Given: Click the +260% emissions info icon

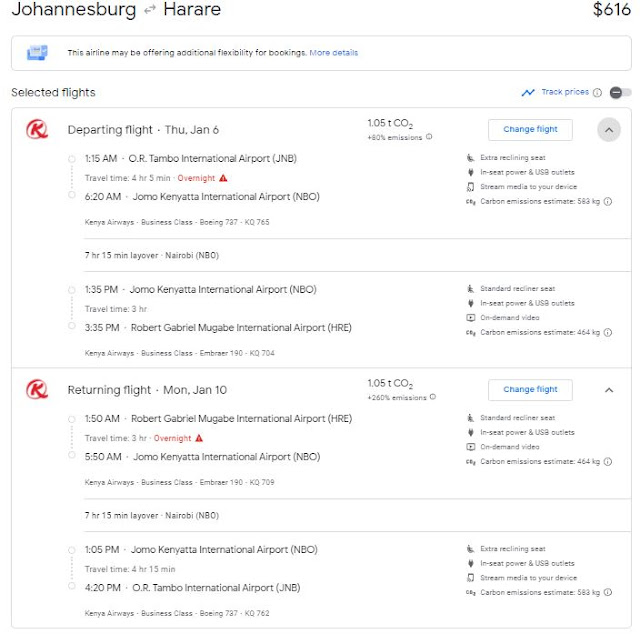Looking at the screenshot, I should pos(433,397).
